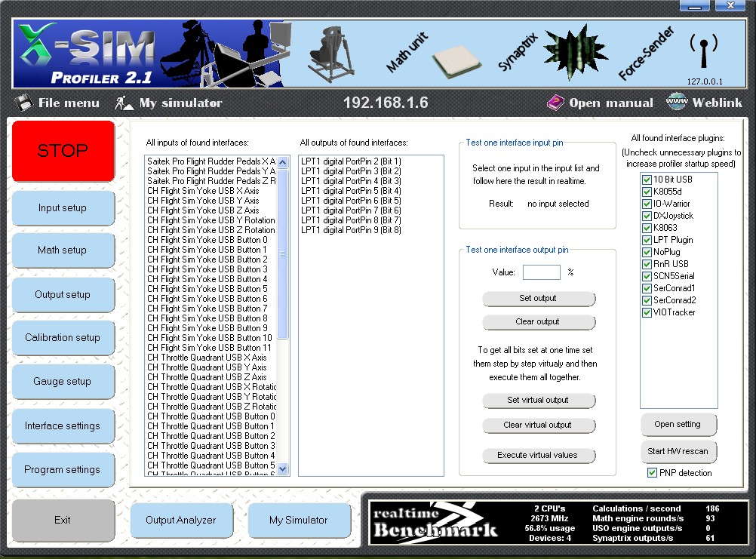This screenshot has width=756, height=559.
Task: Disable the LPT Plugin checkbox
Action: pyautogui.click(x=647, y=240)
